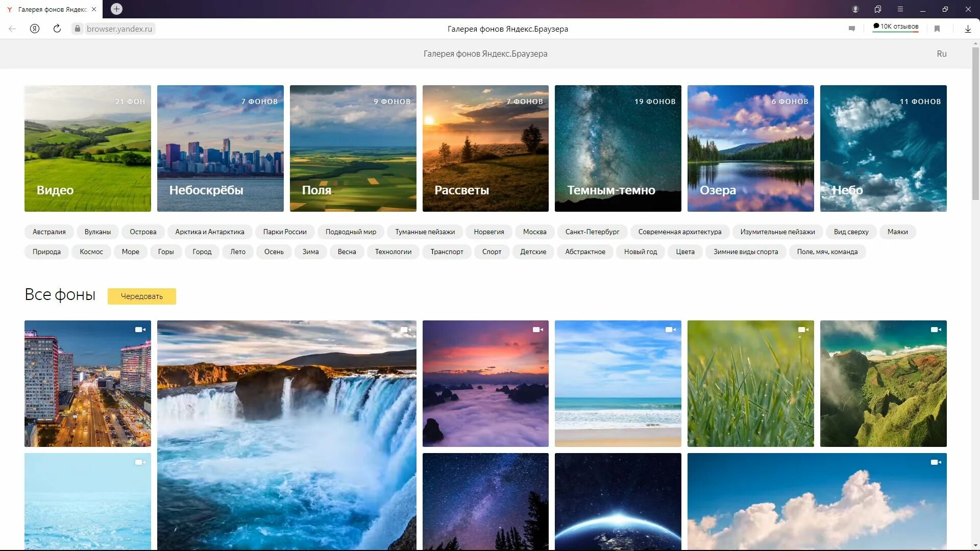Filter by Лето tag
Image resolution: width=980 pixels, height=551 pixels.
(x=238, y=252)
